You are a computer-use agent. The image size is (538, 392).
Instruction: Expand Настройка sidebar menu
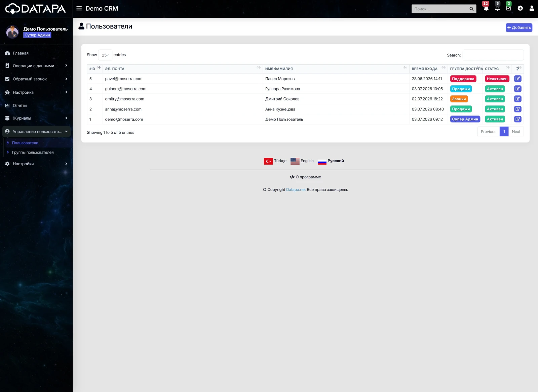36,92
